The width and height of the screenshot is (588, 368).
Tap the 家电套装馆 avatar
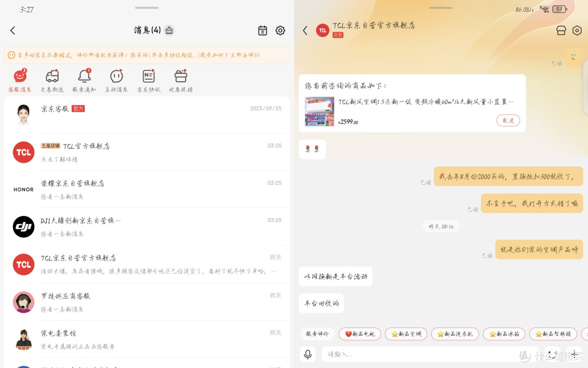click(x=23, y=339)
